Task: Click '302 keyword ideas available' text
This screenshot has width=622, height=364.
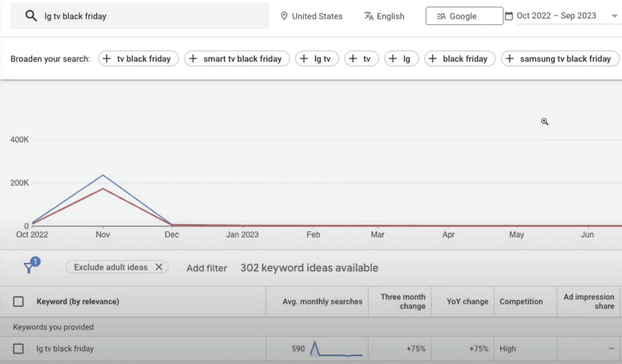Action: click(309, 268)
